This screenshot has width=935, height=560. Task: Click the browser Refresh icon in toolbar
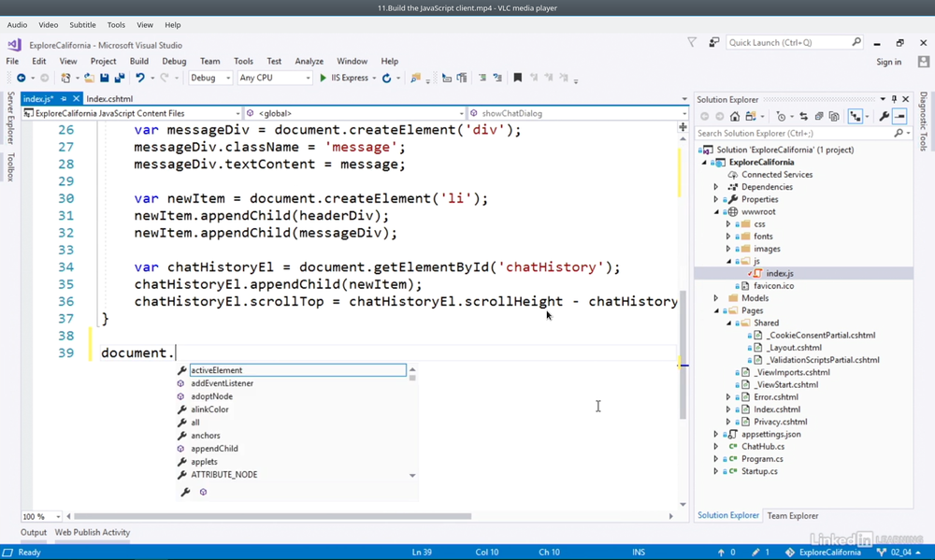tap(386, 78)
